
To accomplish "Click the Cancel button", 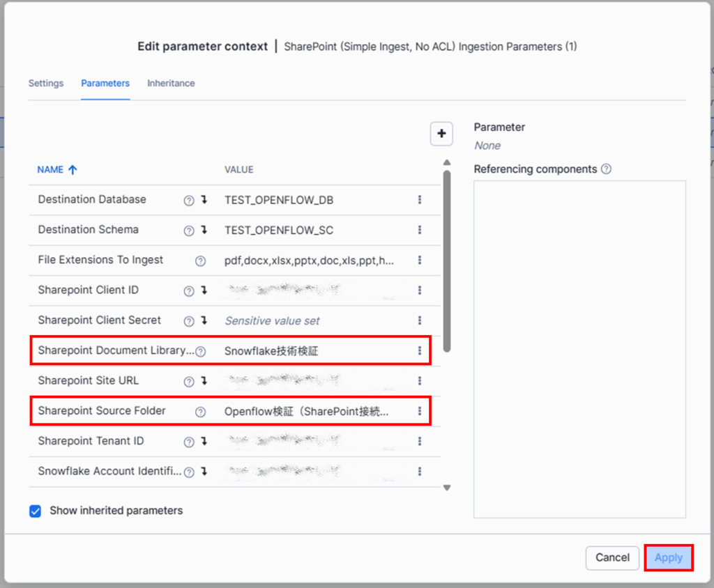I will coord(612,557).
